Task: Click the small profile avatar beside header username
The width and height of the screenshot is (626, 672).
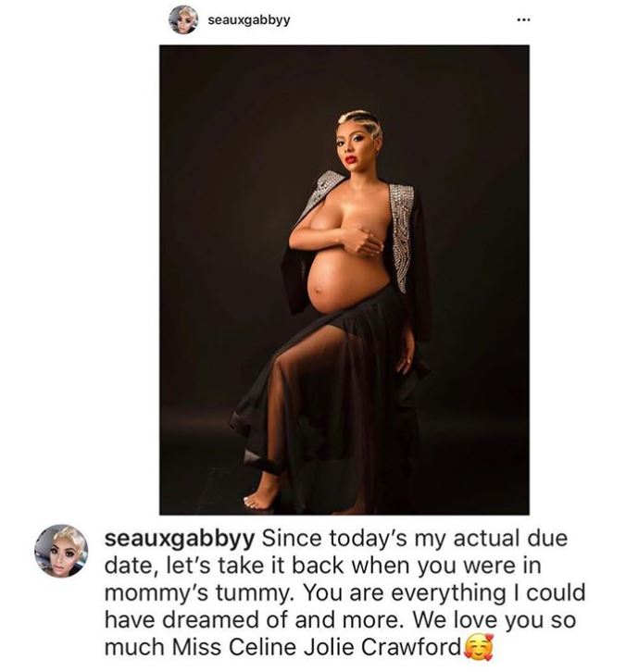Action: (x=183, y=19)
